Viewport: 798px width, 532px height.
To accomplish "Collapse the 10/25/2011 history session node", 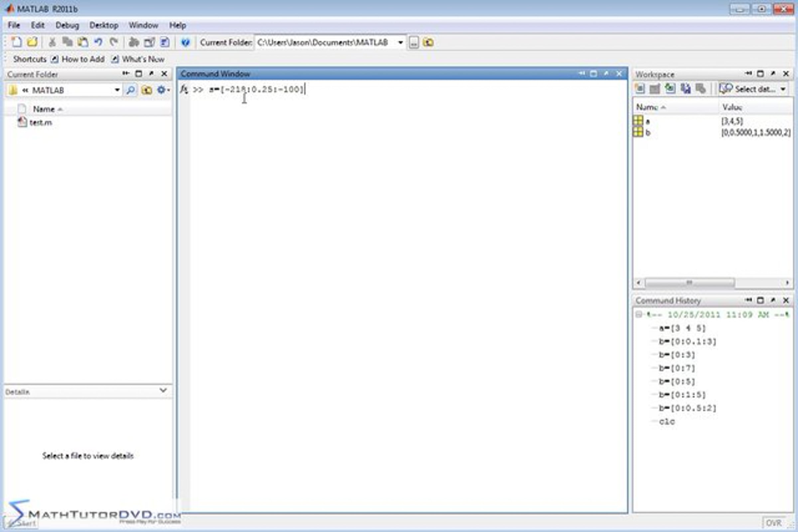I will click(639, 315).
